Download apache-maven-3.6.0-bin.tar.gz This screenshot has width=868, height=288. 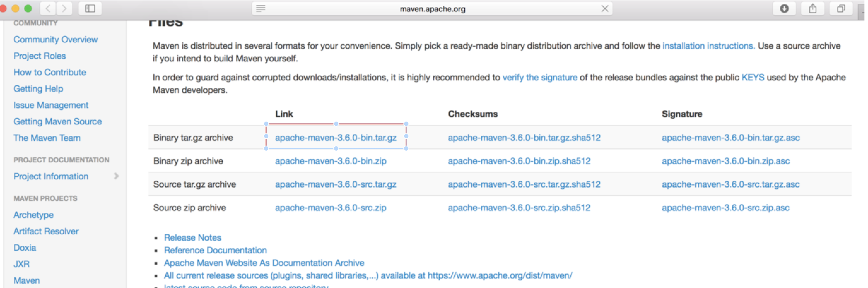pyautogui.click(x=336, y=138)
